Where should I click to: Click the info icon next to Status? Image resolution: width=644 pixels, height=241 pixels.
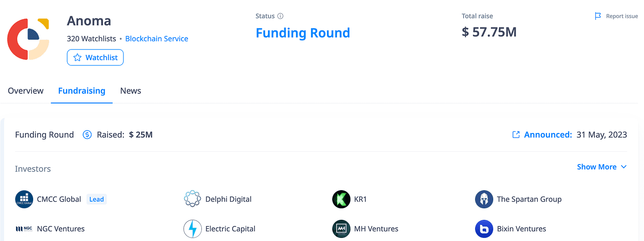[x=280, y=16]
